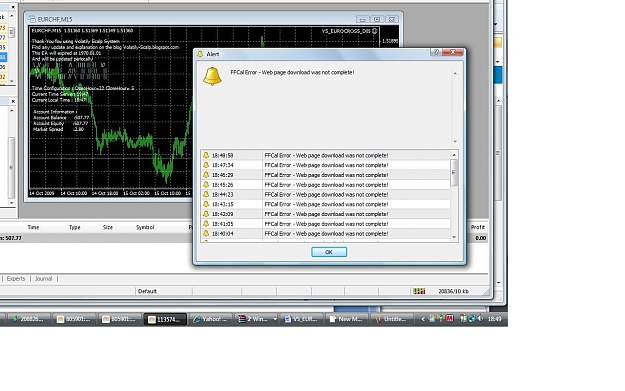Click the alert history list scroll-down arrow
625x391 pixels.
pyautogui.click(x=454, y=237)
